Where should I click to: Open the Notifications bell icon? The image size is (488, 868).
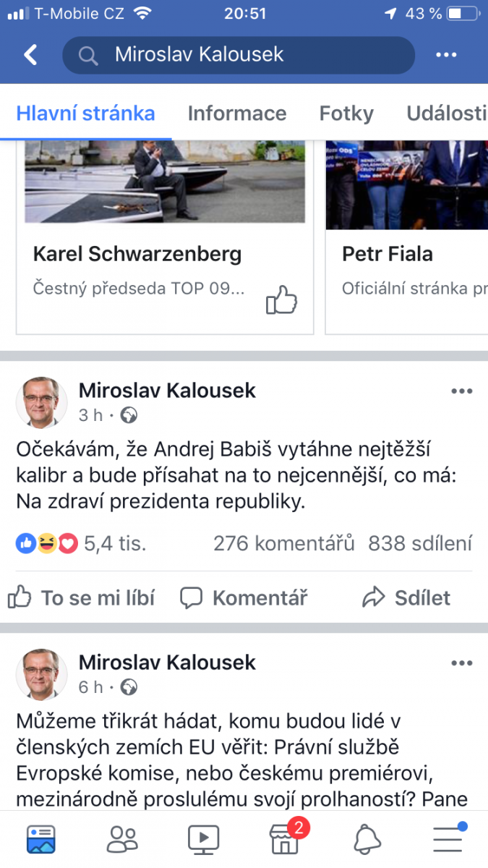[x=367, y=839]
